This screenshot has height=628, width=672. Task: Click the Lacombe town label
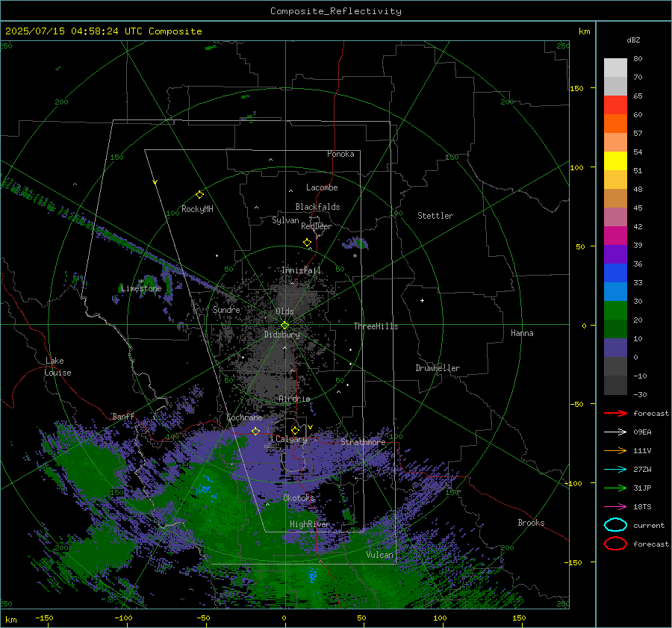[x=322, y=187]
